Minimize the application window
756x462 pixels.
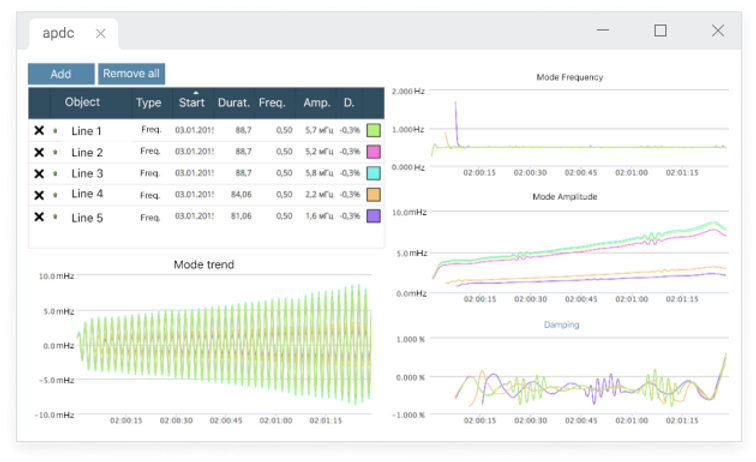603,30
